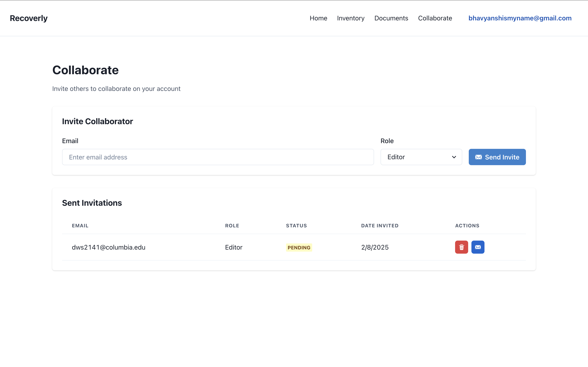
Task: Click the STATUS column header
Action: 296,226
